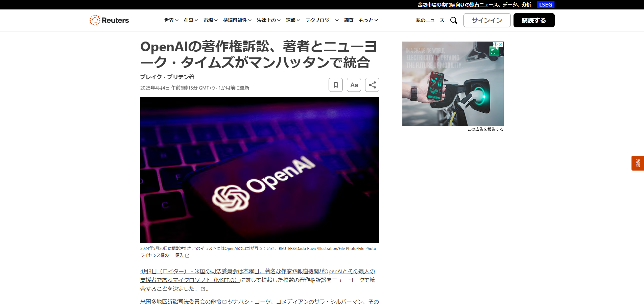Open the 命令 link in second paragraph
This screenshot has width=644, height=307.
click(x=216, y=302)
